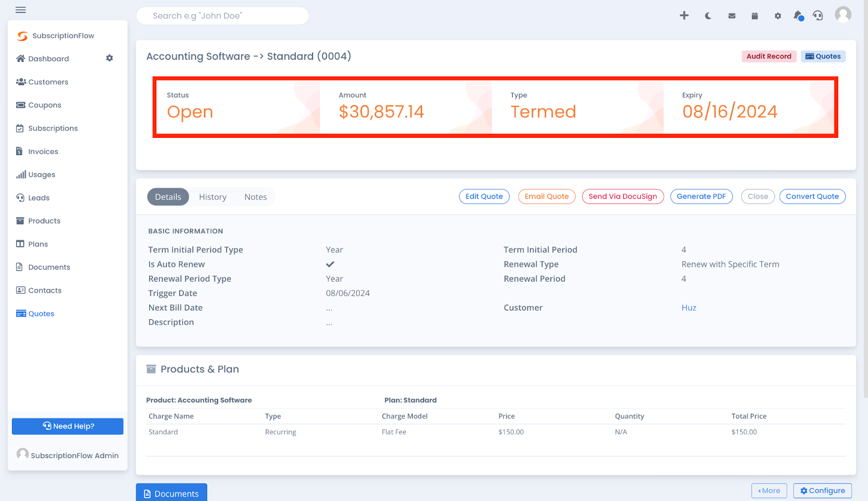Click the Products & Plan box icon
The width and height of the screenshot is (868, 501).
(x=151, y=369)
